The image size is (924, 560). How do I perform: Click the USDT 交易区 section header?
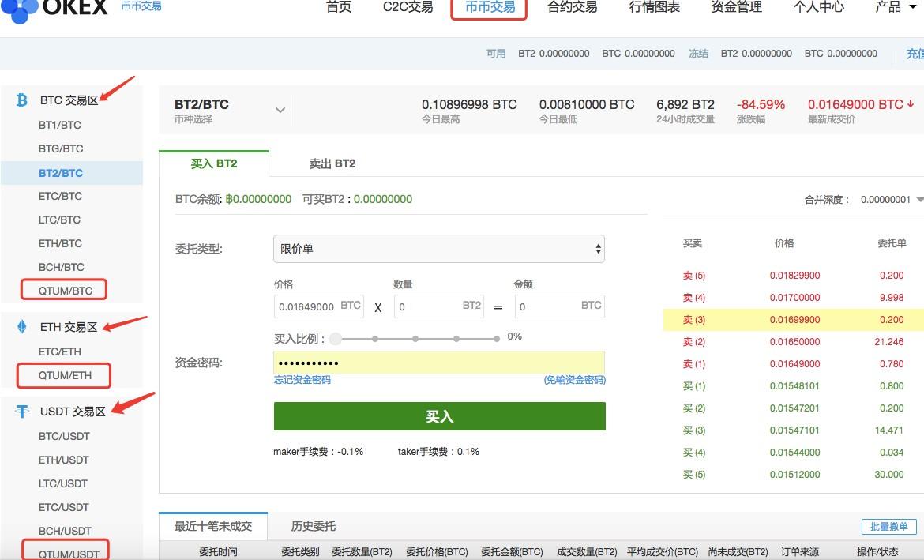point(73,412)
